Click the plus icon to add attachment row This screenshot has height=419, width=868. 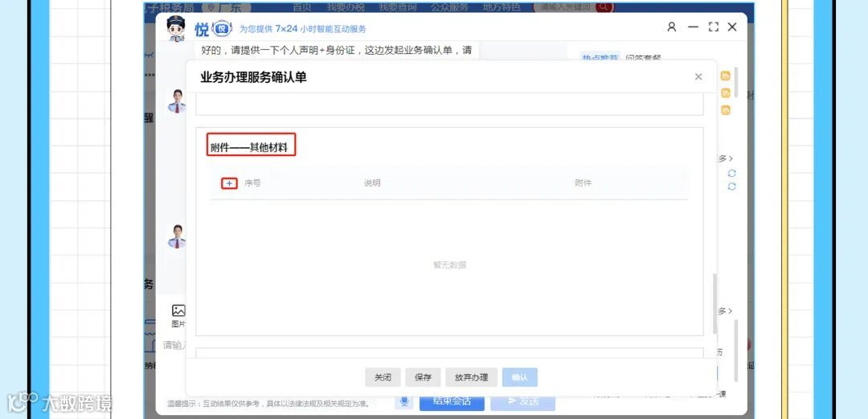tap(230, 183)
